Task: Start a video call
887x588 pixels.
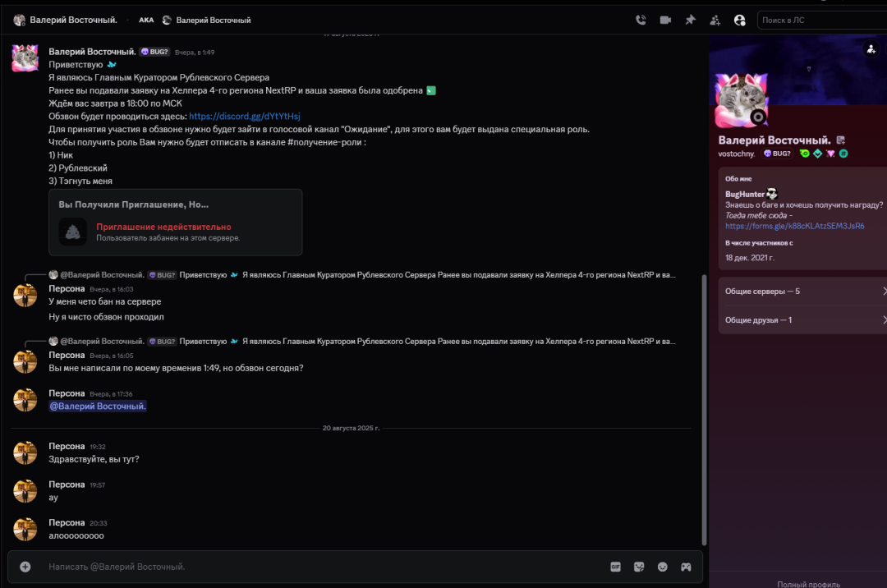Action: 665,20
